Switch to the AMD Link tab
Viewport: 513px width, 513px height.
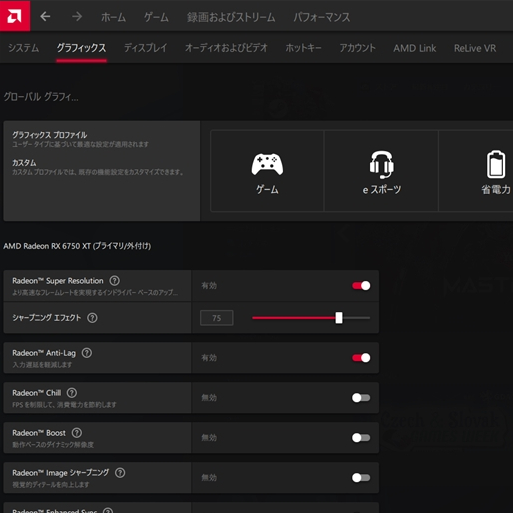[x=415, y=48]
